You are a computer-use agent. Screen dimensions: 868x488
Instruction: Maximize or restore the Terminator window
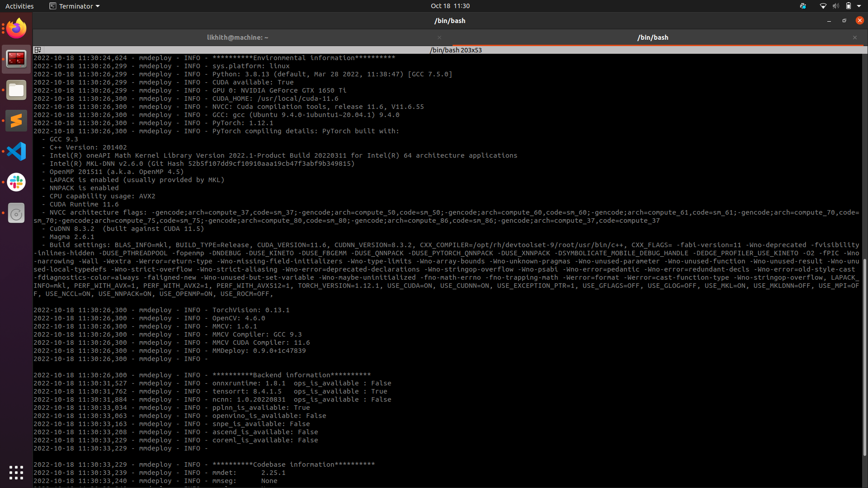(844, 21)
